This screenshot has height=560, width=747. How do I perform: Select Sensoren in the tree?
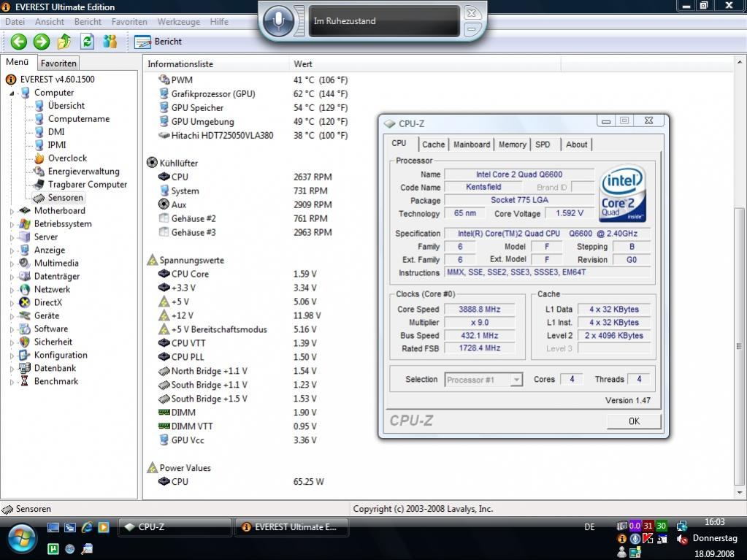tap(65, 197)
